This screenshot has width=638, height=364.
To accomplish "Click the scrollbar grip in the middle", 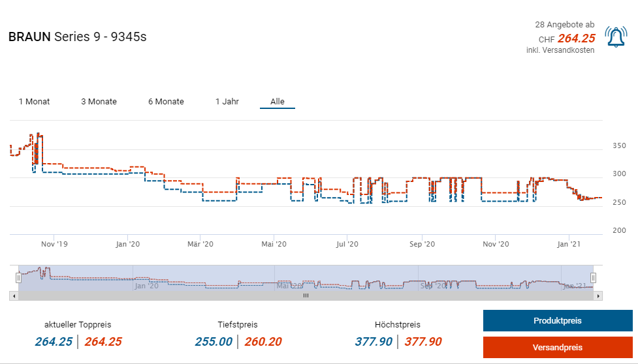I will [305, 296].
